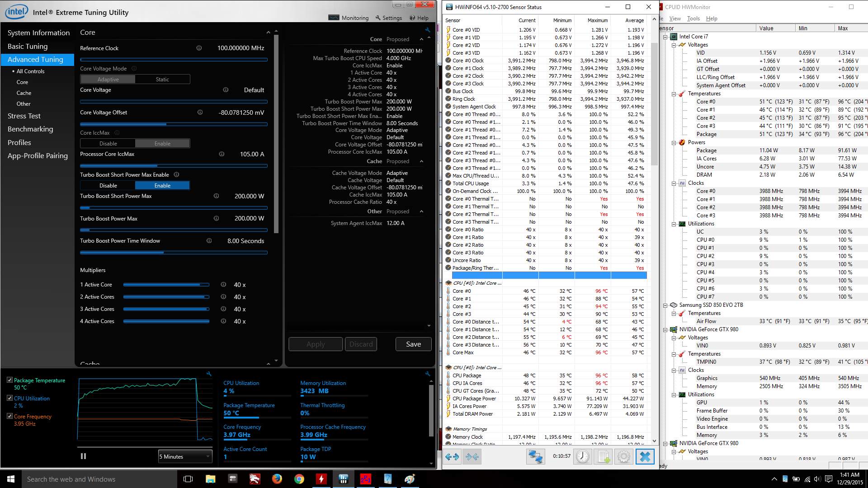Click the HWiNFO logging start icon

click(604, 457)
